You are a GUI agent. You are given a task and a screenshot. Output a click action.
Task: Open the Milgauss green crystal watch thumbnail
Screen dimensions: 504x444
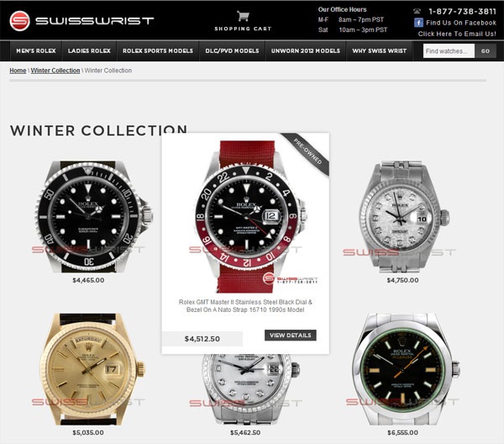point(406,369)
